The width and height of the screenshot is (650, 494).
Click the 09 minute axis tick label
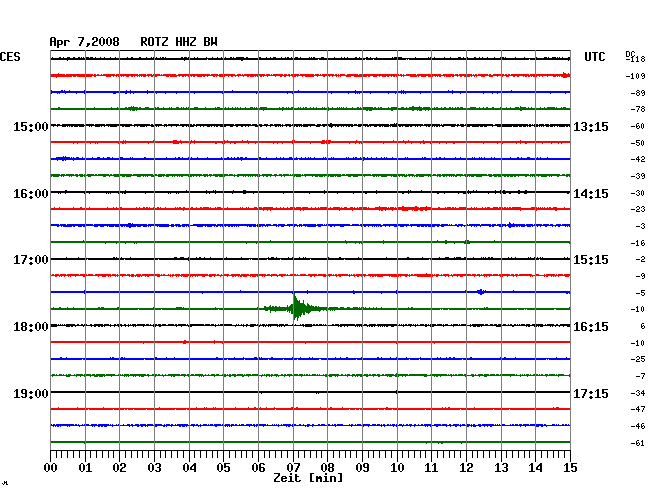pos(362,467)
